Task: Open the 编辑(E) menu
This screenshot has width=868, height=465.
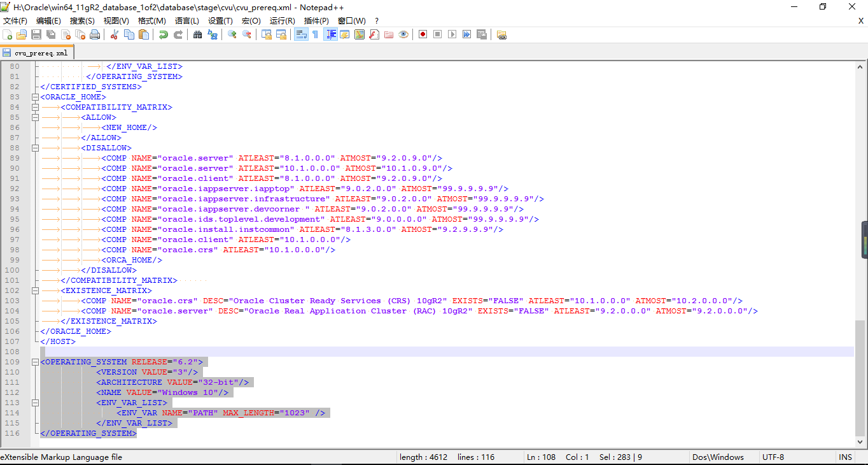Action: pyautogui.click(x=49, y=21)
